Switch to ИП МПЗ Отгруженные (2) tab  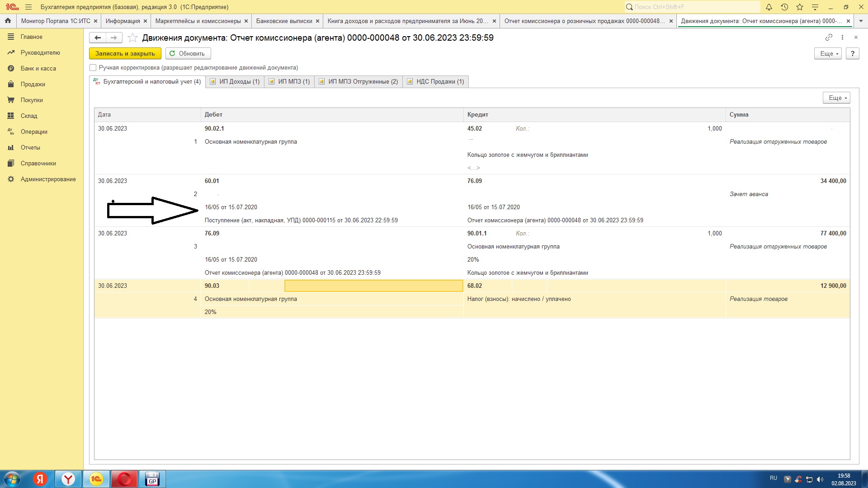click(x=359, y=82)
